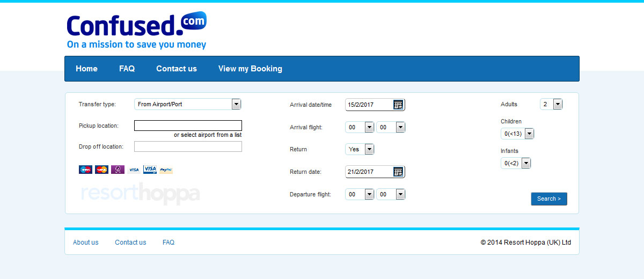
Task: Click the PayPal payment icon
Action: (166, 170)
